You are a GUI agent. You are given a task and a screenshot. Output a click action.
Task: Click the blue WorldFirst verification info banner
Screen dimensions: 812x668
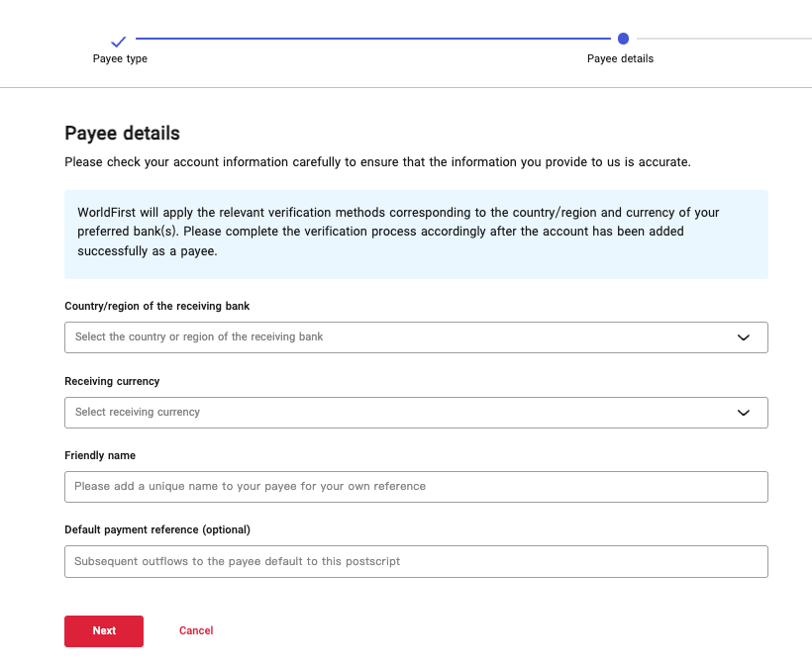tap(416, 235)
